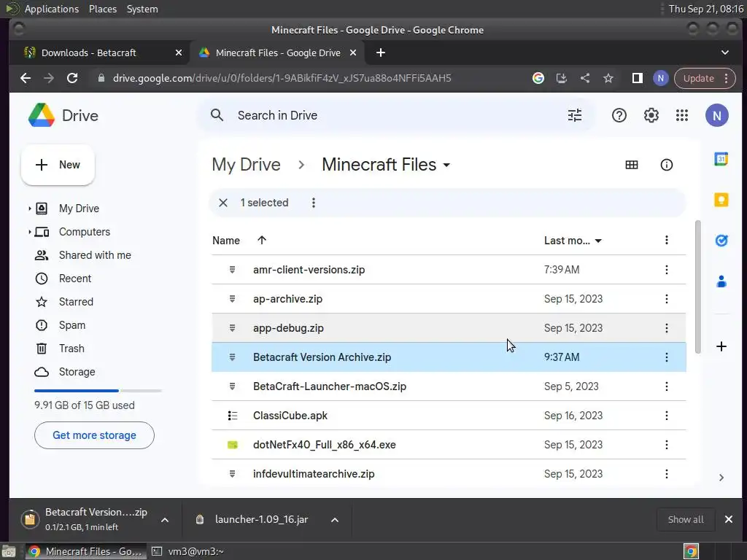The height and width of the screenshot is (560, 747).
Task: Open the Google Calendar side panel icon
Action: [x=721, y=158]
